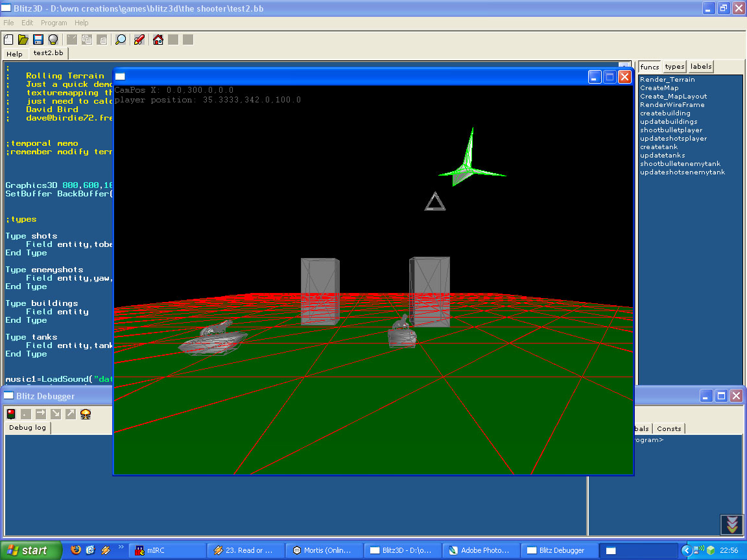This screenshot has width=747, height=560.
Task: Jump to the shootbulletenemytank function
Action: 680,164
